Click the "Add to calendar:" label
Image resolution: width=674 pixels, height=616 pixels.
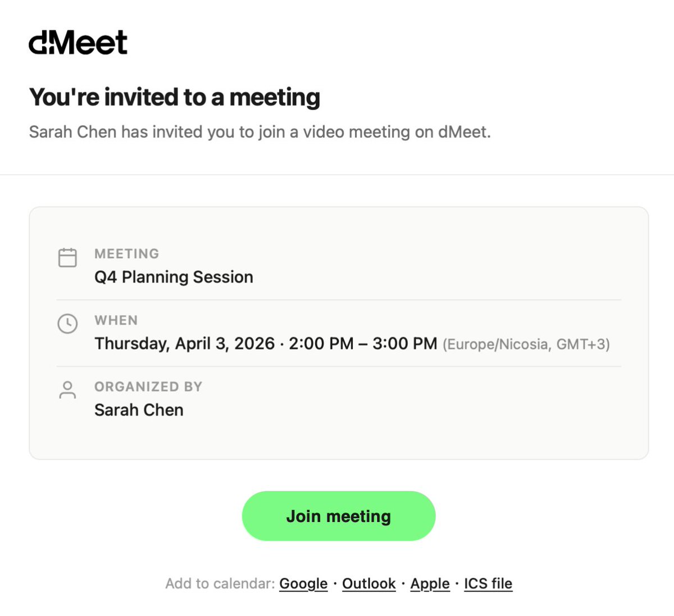pos(220,583)
